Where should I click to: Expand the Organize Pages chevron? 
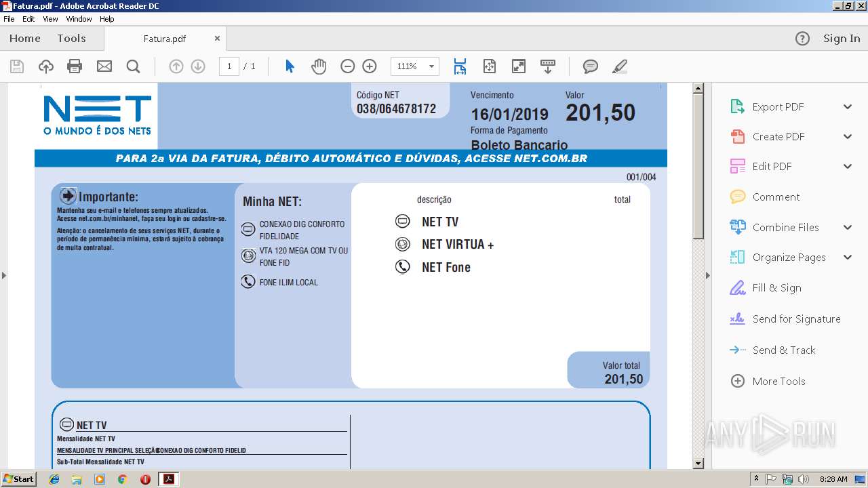848,258
